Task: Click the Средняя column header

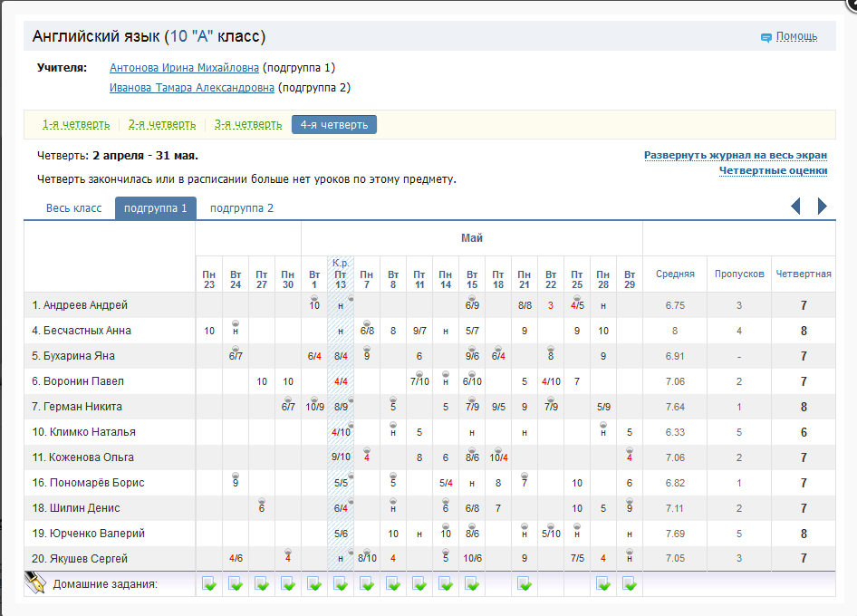Action: coord(675,274)
